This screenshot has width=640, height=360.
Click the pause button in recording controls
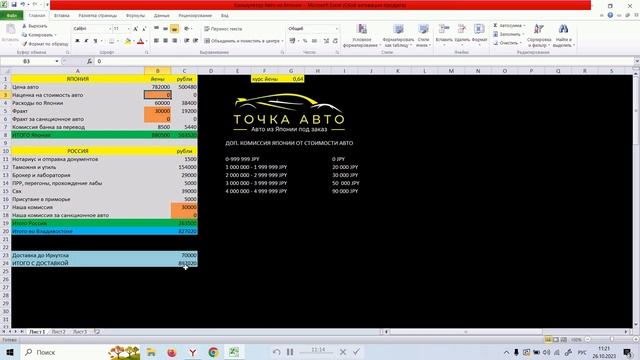click(290, 352)
